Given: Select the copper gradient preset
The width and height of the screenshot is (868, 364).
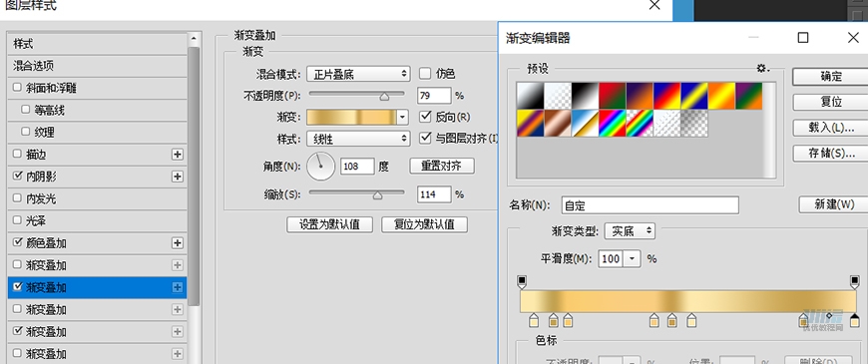Looking at the screenshot, I should [x=558, y=124].
